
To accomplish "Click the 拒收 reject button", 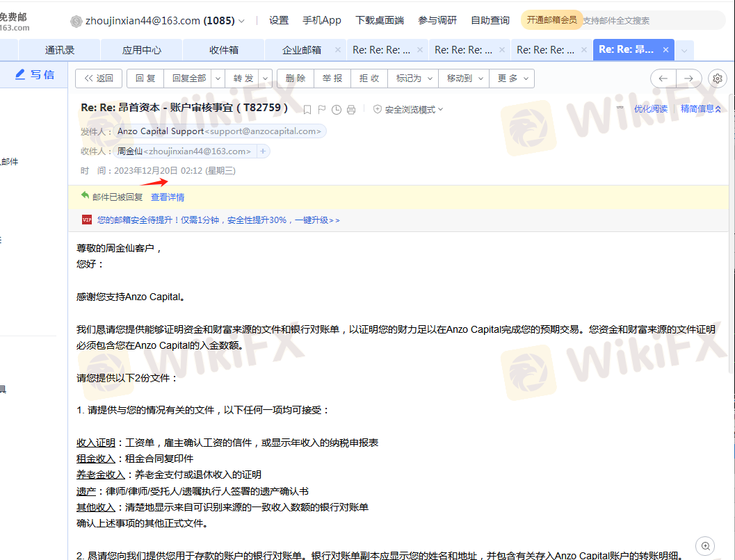I will click(x=369, y=79).
